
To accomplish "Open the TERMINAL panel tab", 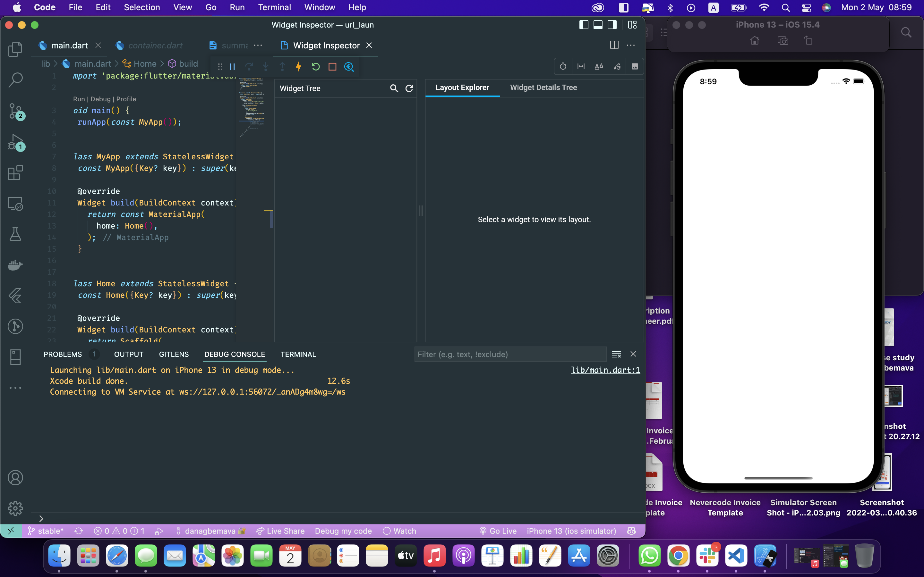I will pos(298,354).
